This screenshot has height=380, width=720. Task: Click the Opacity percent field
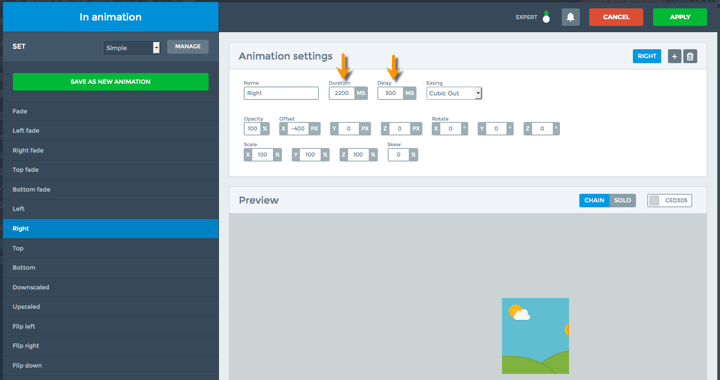point(253,129)
